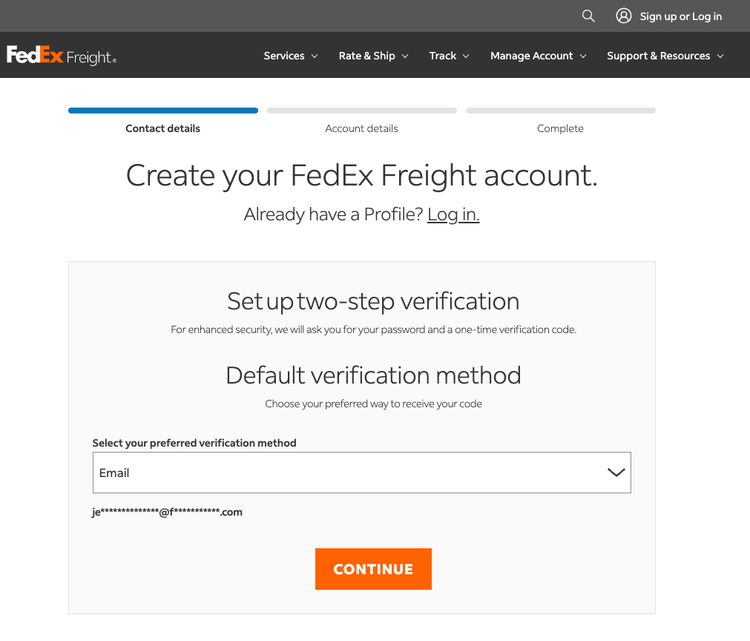Open the FedEx Freight logo homepage
The width and height of the screenshot is (750, 641).
coord(61,55)
